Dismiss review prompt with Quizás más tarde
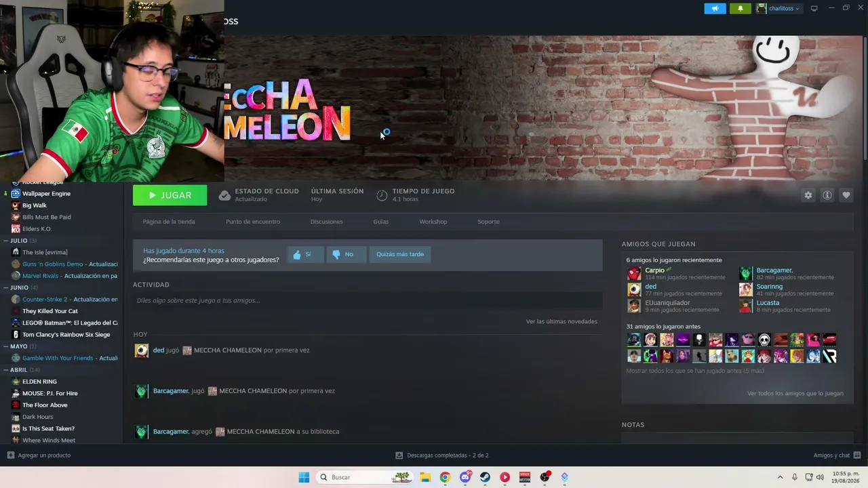Image resolution: width=868 pixels, height=488 pixels. pyautogui.click(x=400, y=254)
